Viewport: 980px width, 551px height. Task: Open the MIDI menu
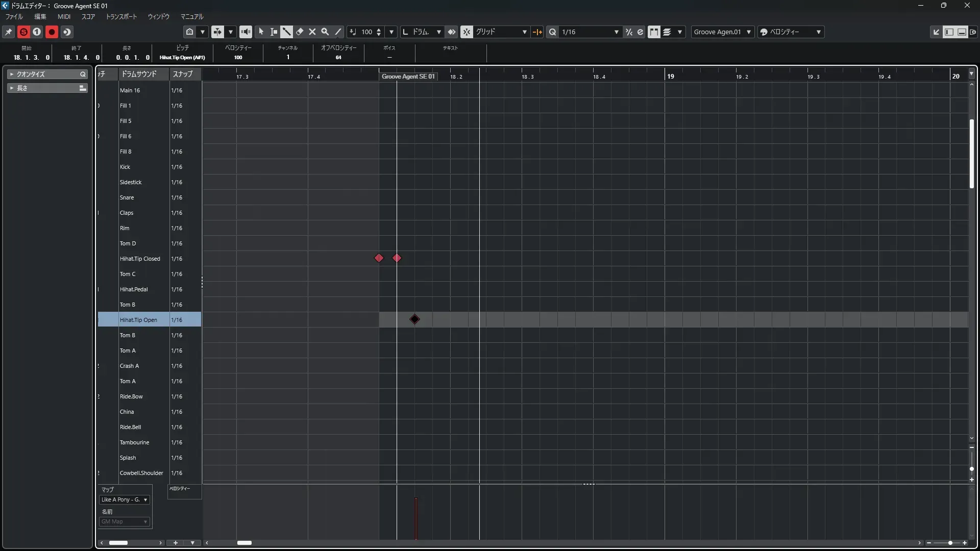[x=64, y=16]
